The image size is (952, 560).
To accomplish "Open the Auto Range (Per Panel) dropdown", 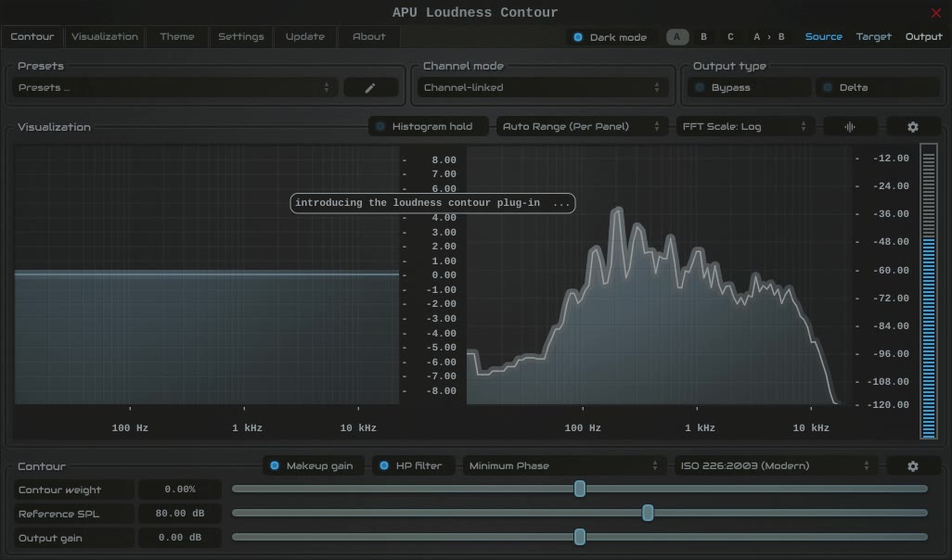I will [x=582, y=127].
